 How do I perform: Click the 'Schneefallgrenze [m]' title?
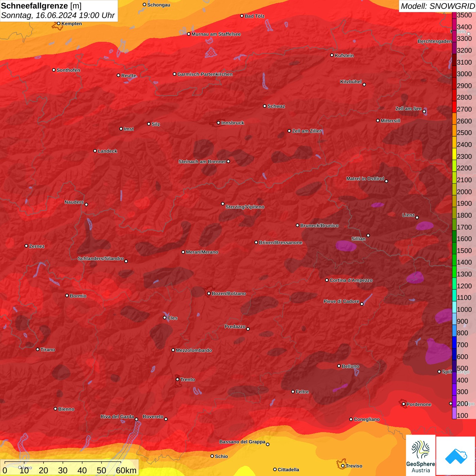coord(41,6)
